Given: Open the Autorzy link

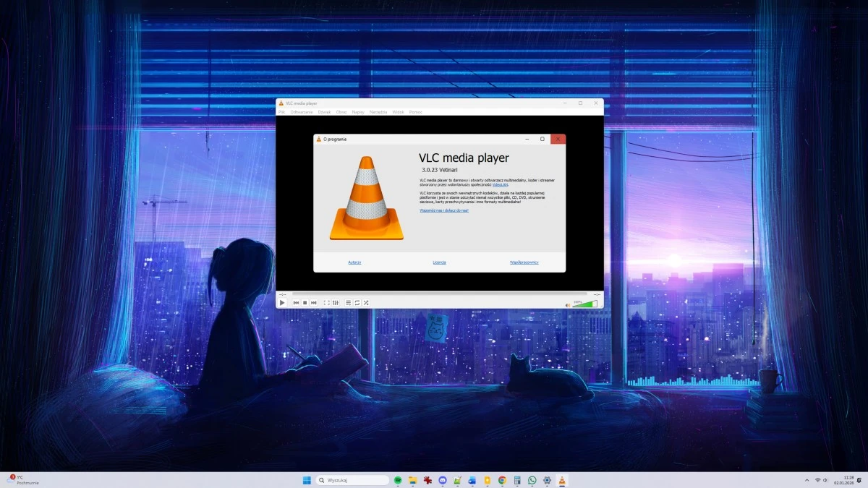Looking at the screenshot, I should click(354, 262).
